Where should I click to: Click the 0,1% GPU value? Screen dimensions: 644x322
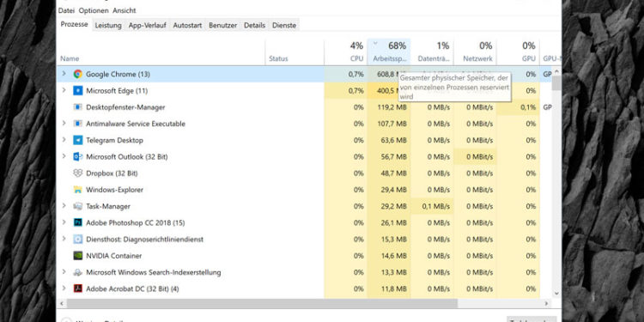click(x=528, y=107)
